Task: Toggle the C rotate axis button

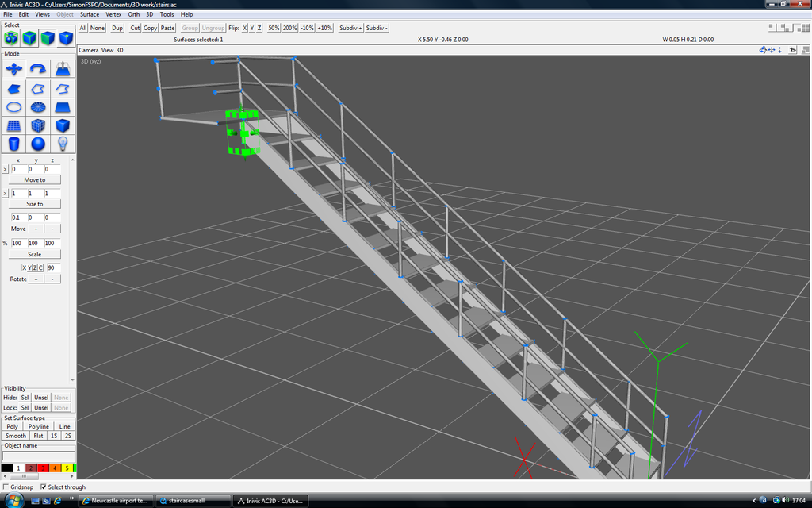Action: click(x=40, y=267)
